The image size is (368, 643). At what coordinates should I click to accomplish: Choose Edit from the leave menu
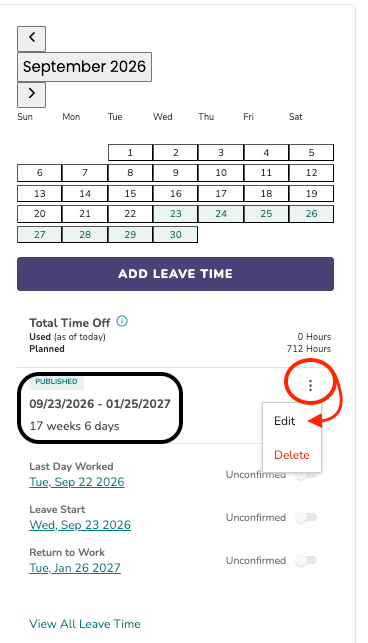tap(285, 421)
